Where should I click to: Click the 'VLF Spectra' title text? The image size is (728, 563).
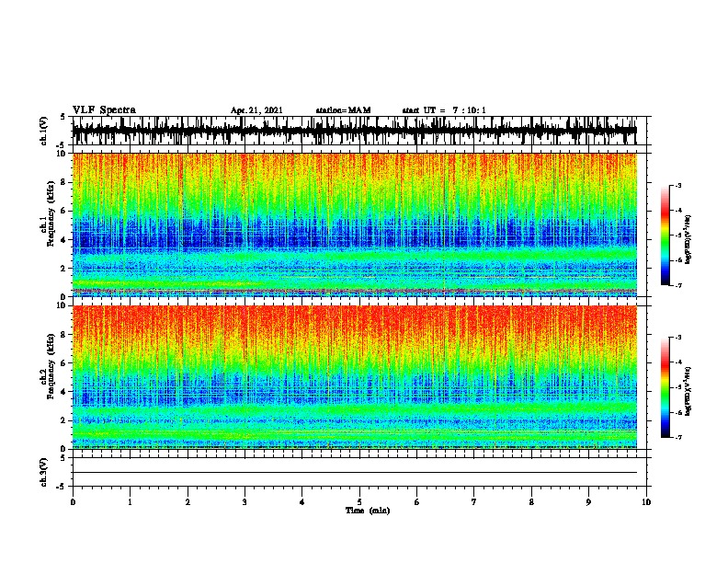pyautogui.click(x=104, y=110)
